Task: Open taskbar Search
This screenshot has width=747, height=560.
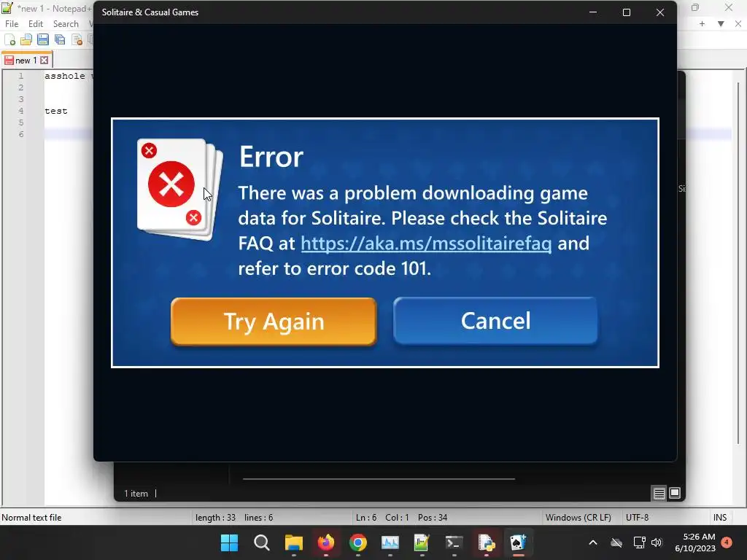Action: point(262,542)
